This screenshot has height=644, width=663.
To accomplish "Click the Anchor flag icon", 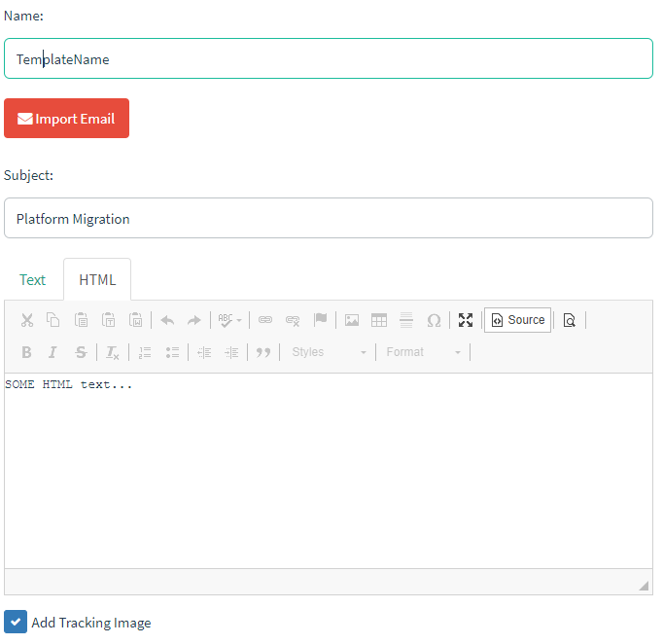I will pos(320,320).
